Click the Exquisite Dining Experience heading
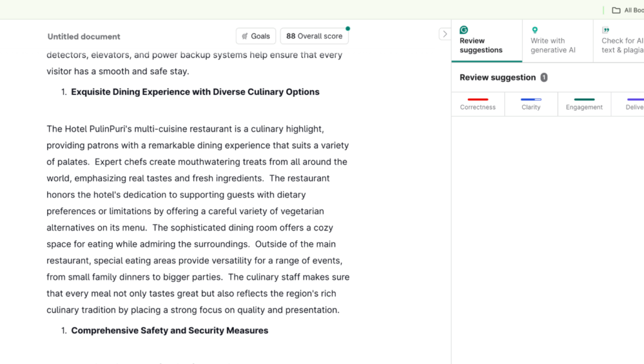 click(x=195, y=92)
